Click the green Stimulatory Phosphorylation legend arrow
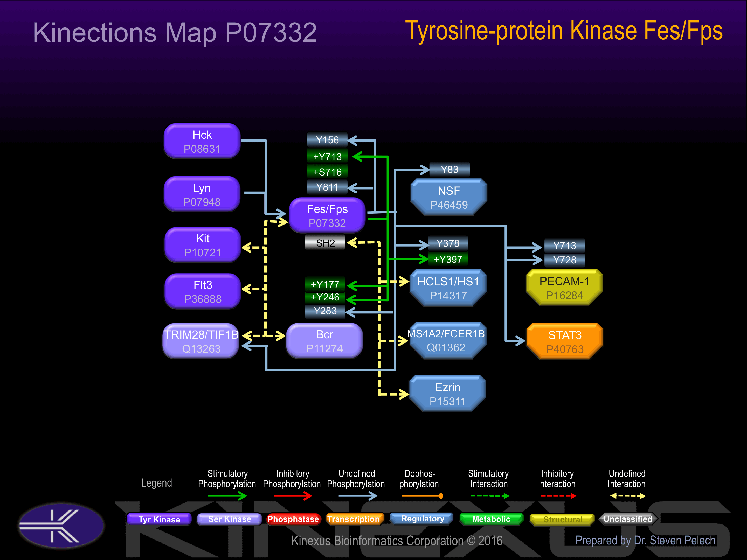This screenshot has height=560, width=747. (x=227, y=496)
